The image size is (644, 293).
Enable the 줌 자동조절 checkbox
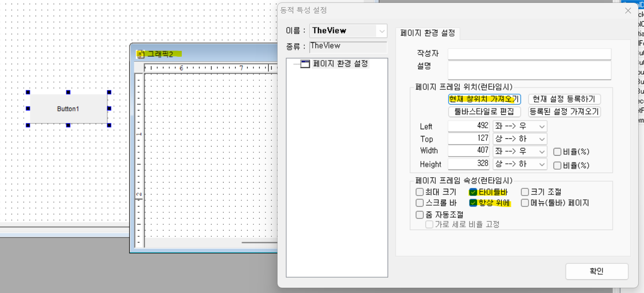click(420, 214)
